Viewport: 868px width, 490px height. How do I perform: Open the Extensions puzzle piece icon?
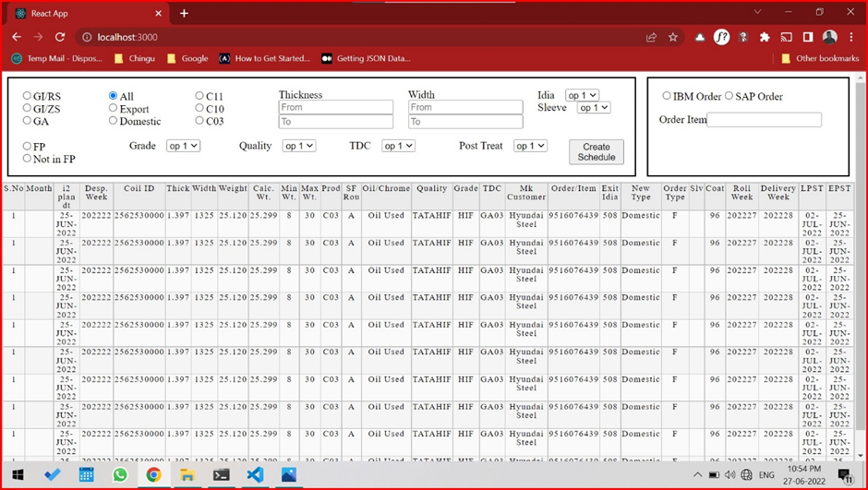coord(765,37)
